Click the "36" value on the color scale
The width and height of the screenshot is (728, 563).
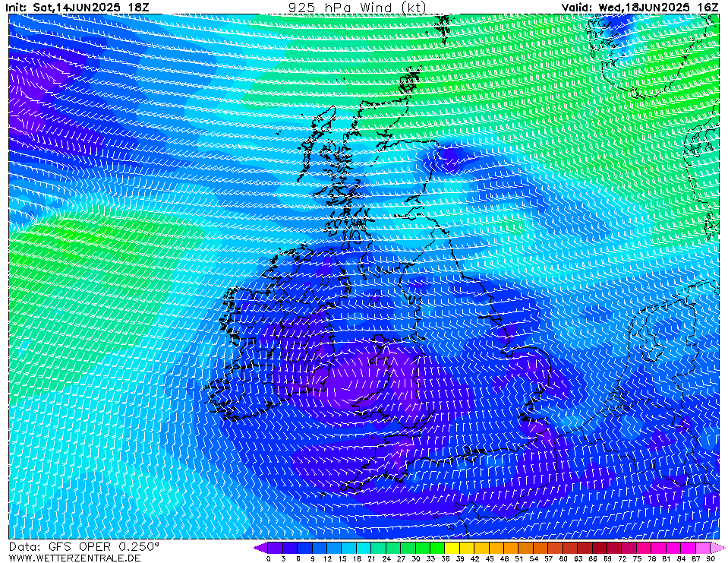[446, 558]
